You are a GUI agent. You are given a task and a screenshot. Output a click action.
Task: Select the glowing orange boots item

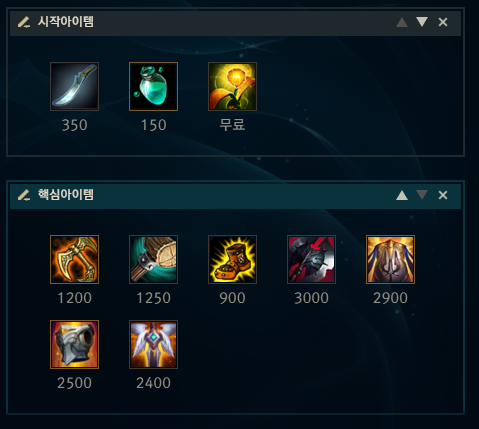pyautogui.click(x=232, y=259)
